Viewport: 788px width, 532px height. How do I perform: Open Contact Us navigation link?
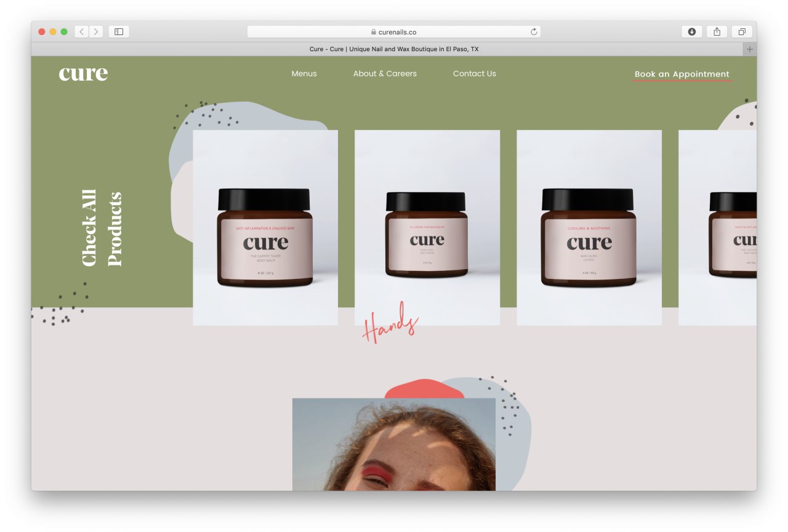(475, 74)
